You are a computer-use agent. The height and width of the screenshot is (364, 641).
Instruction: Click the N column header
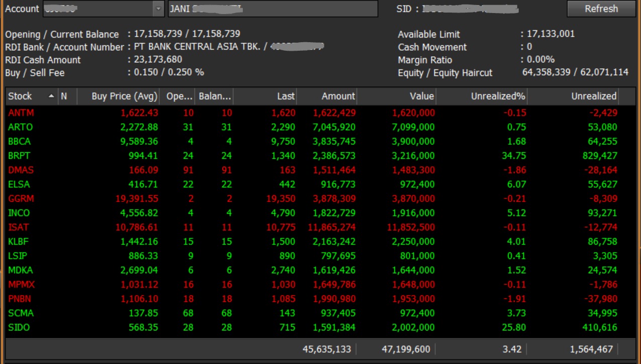[x=64, y=96]
